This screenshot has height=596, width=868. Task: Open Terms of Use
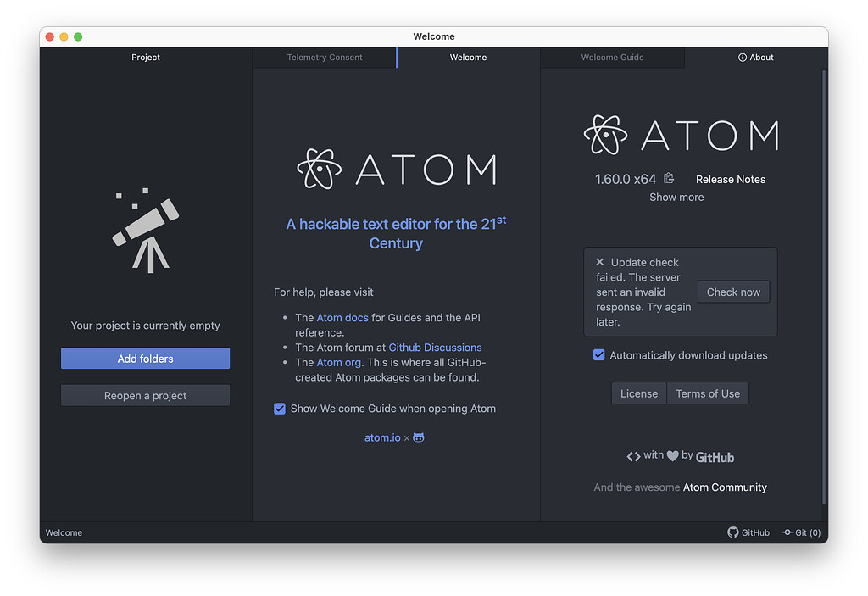click(708, 393)
